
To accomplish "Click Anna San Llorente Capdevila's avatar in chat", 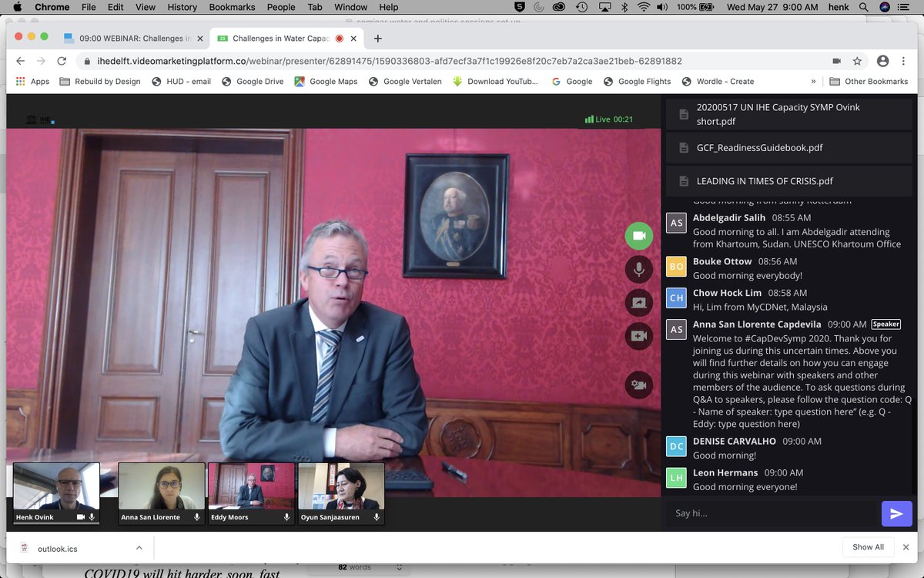I will coord(676,329).
